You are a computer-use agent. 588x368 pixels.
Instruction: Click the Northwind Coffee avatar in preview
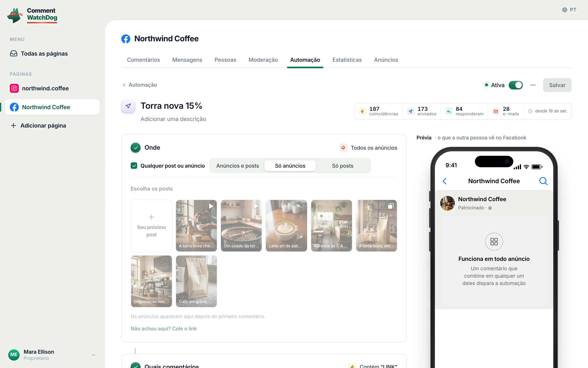click(x=447, y=203)
